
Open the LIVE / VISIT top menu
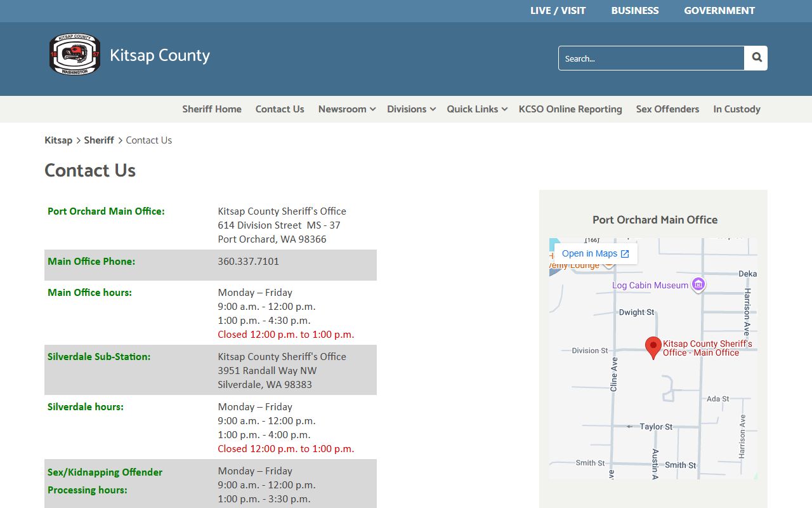pyautogui.click(x=558, y=11)
